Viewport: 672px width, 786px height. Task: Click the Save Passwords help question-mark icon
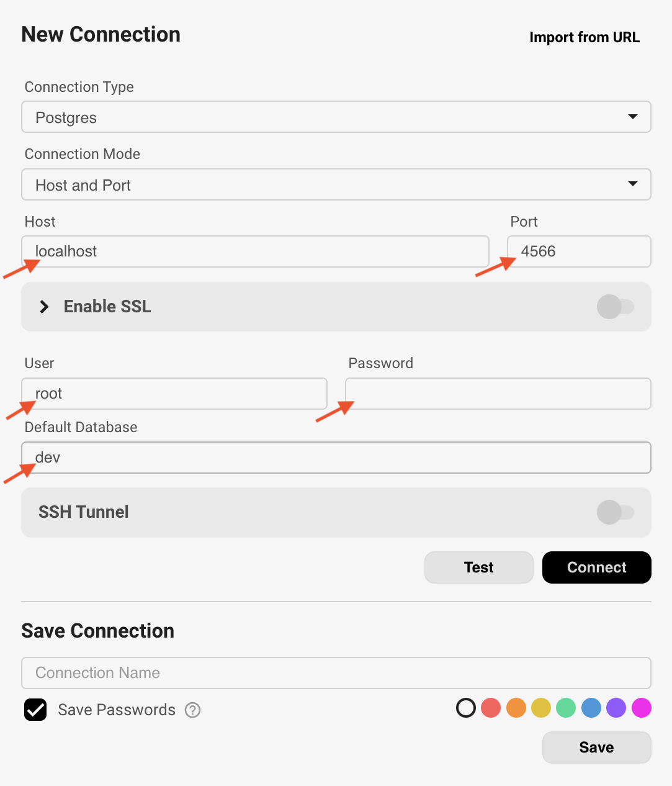click(x=193, y=710)
